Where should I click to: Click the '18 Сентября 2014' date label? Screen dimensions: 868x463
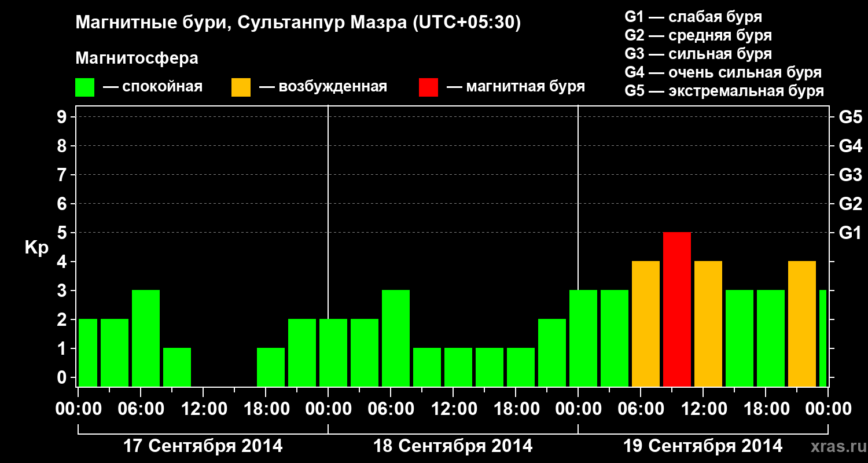tap(453, 446)
